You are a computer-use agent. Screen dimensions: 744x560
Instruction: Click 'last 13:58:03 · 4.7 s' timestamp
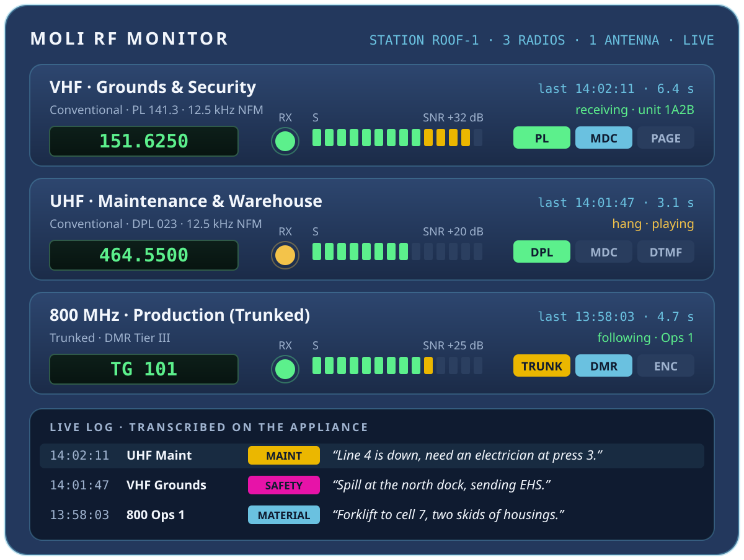tap(616, 317)
